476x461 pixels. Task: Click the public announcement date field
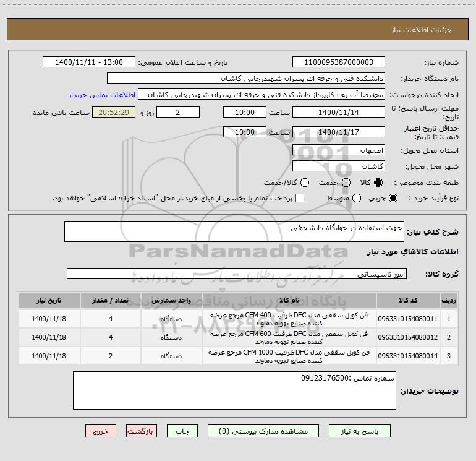[x=89, y=62]
